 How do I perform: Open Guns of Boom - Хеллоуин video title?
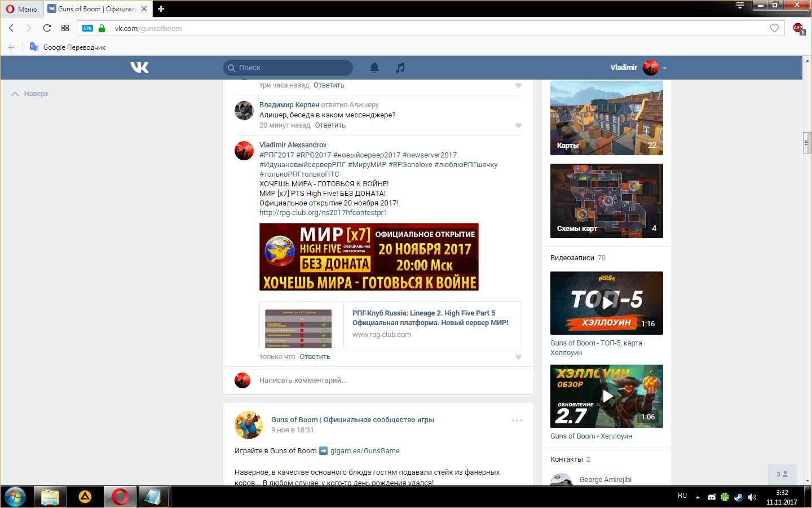(591, 436)
